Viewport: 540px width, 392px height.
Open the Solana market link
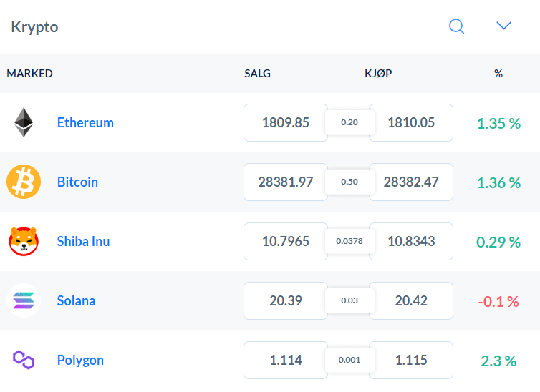point(76,301)
